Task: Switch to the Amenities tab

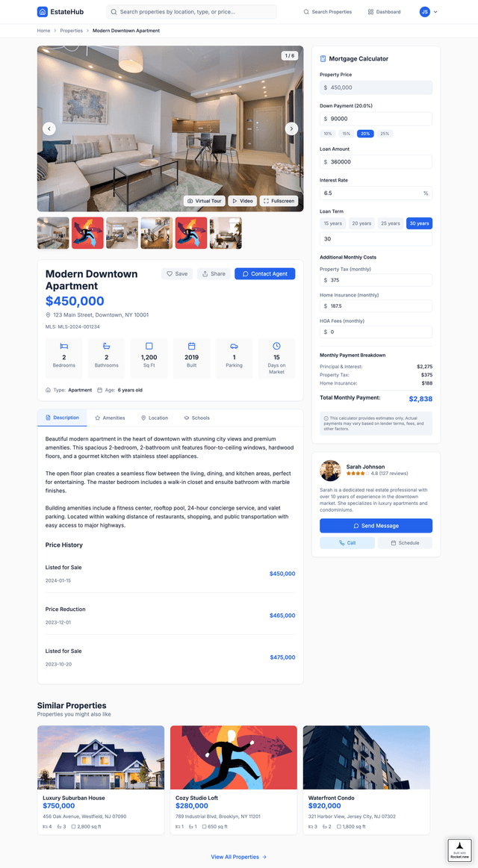Action: point(110,418)
